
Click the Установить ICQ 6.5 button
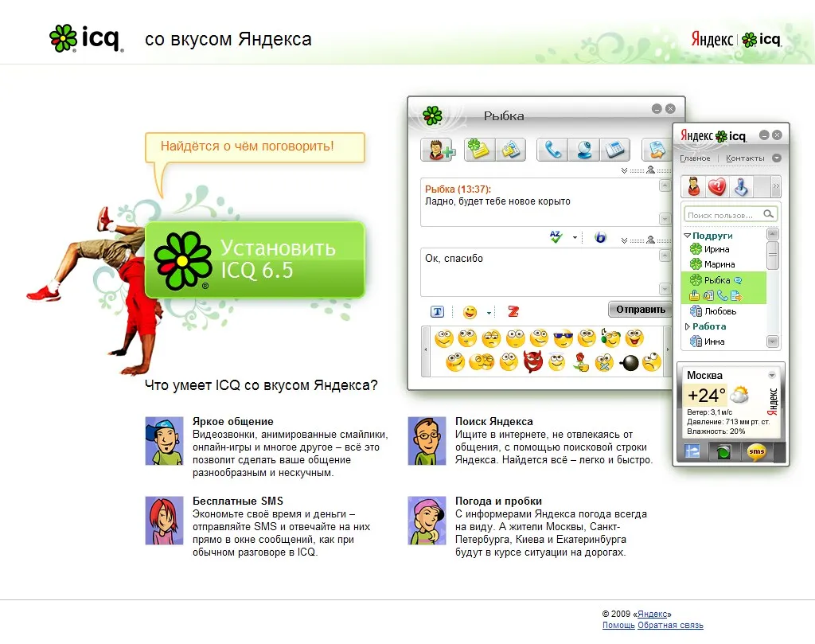255,260
